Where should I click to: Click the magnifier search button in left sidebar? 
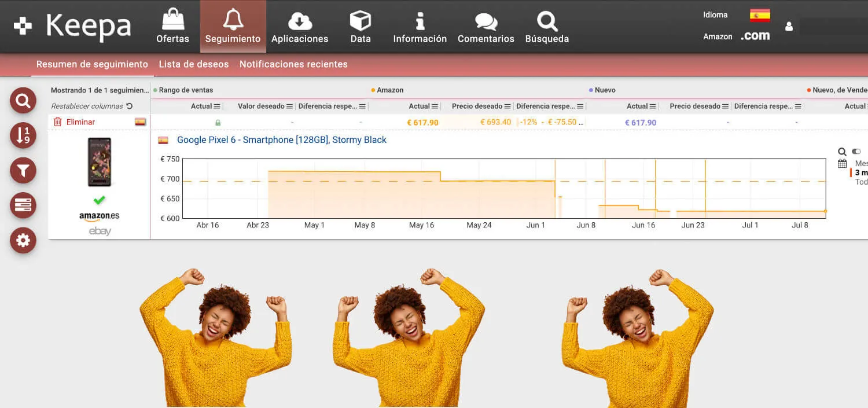(23, 101)
